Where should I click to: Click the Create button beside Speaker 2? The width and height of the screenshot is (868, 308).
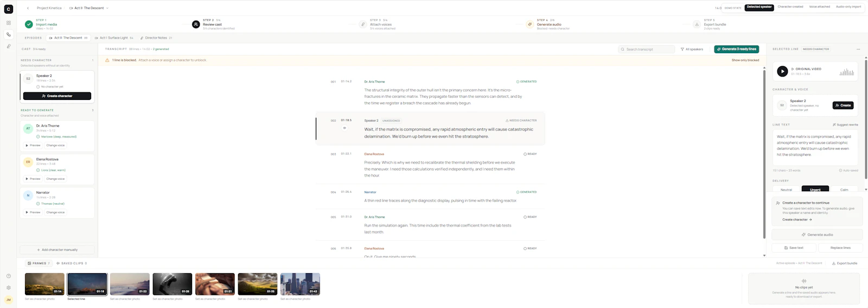click(x=843, y=105)
